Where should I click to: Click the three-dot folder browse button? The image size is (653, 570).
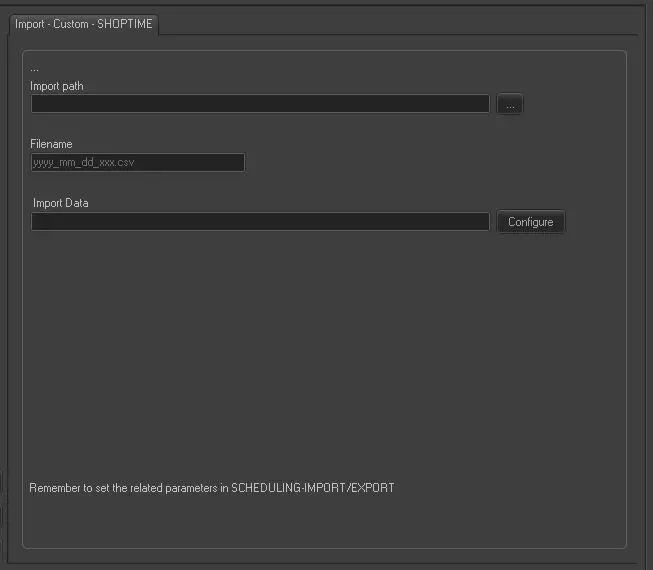click(x=510, y=105)
